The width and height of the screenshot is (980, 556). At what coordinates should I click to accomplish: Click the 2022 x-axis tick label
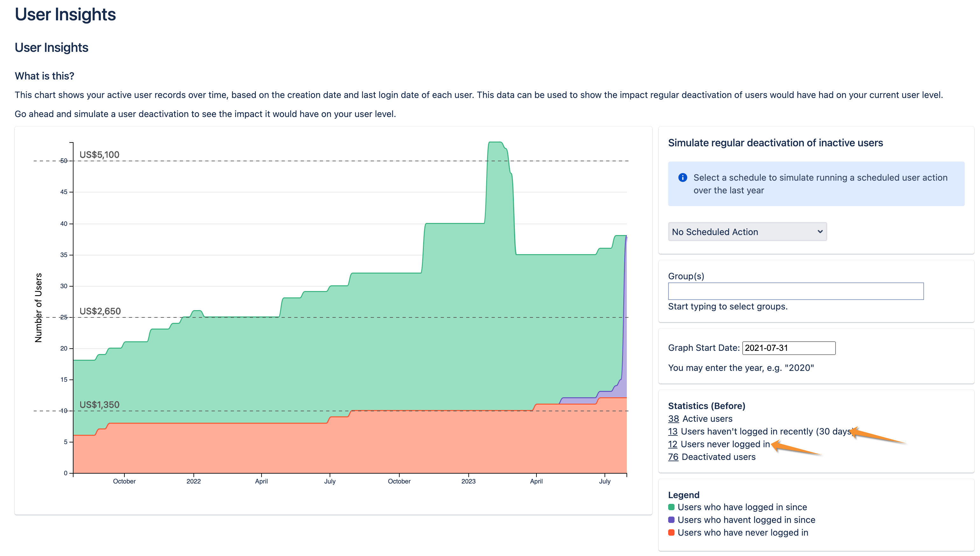[x=193, y=481]
